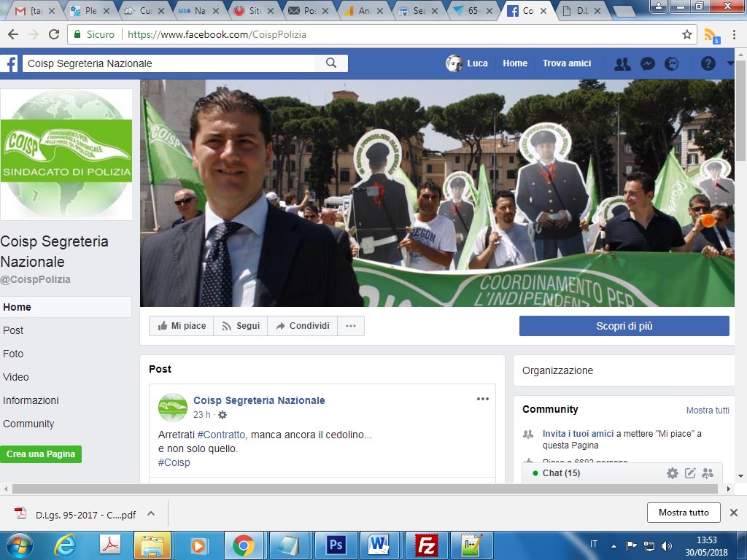Click the post privacy gear icon

[x=222, y=415]
